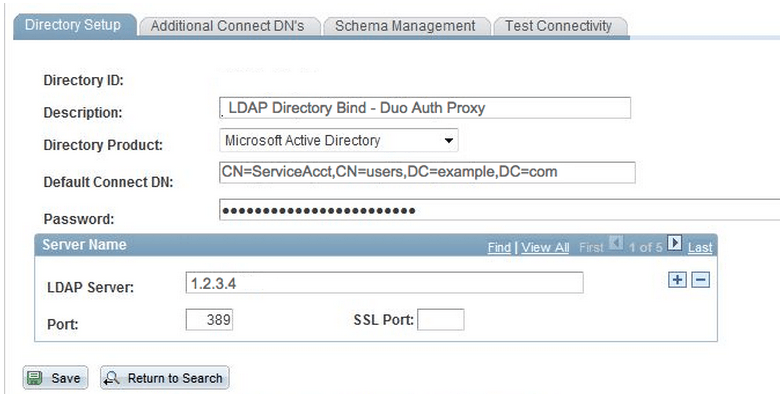780x394 pixels.
Task: Click the Password label
Action: tap(79, 219)
